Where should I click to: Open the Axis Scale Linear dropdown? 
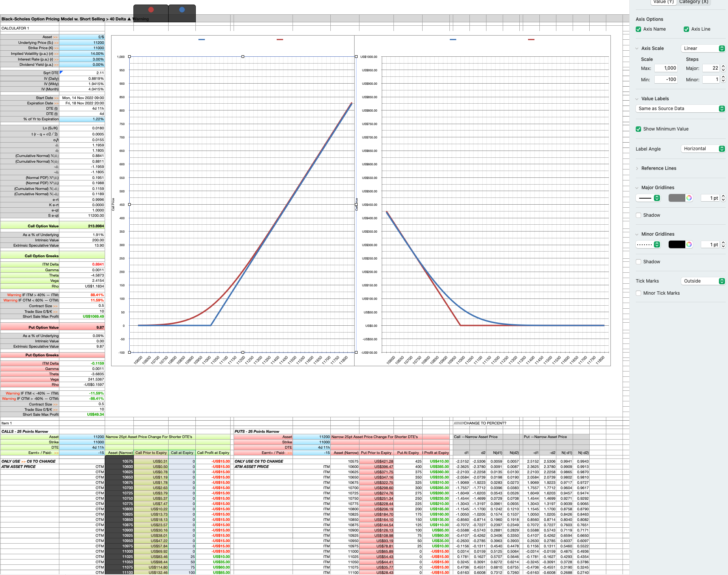[x=703, y=48]
